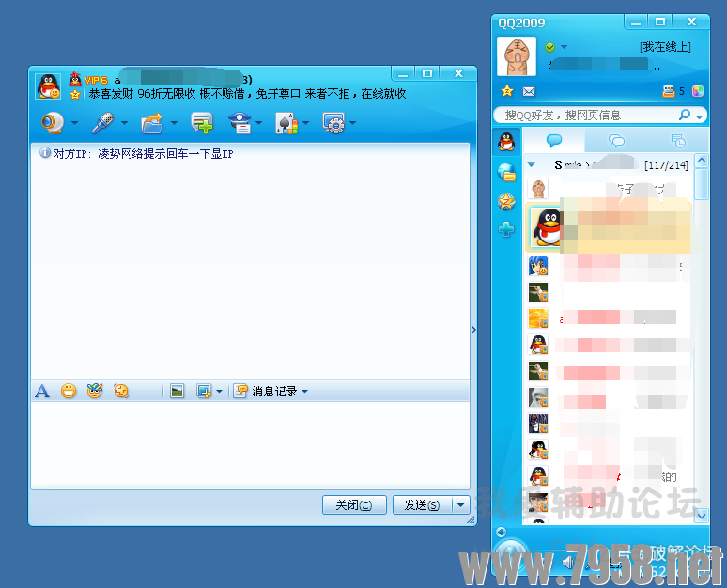
Task: Open the magic emoticon icon with crossed face
Action: pos(95,391)
